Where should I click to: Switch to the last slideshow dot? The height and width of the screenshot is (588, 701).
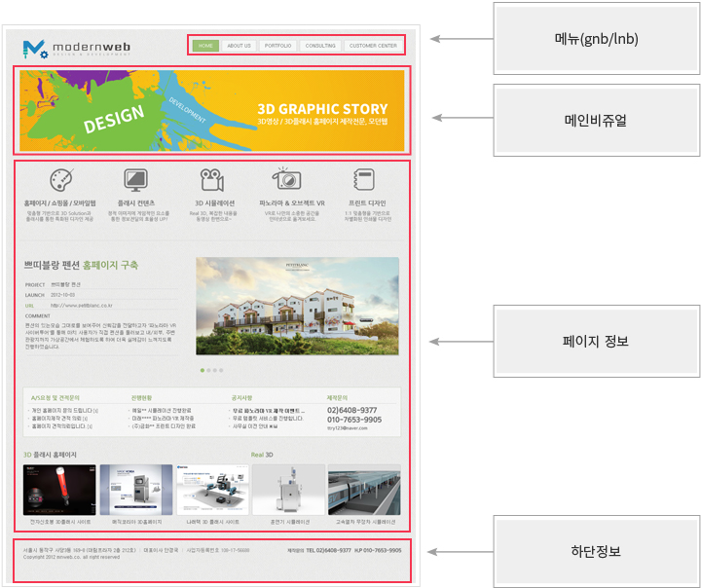[221, 370]
